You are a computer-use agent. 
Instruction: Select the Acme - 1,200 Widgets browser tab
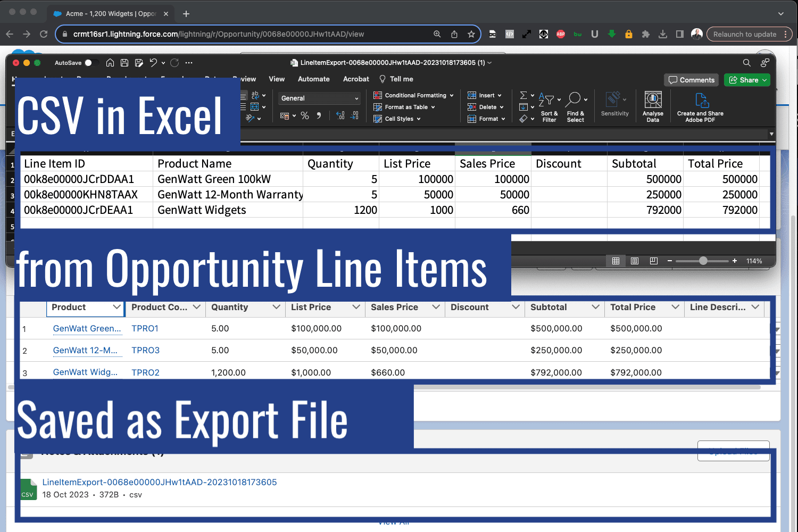click(110, 13)
